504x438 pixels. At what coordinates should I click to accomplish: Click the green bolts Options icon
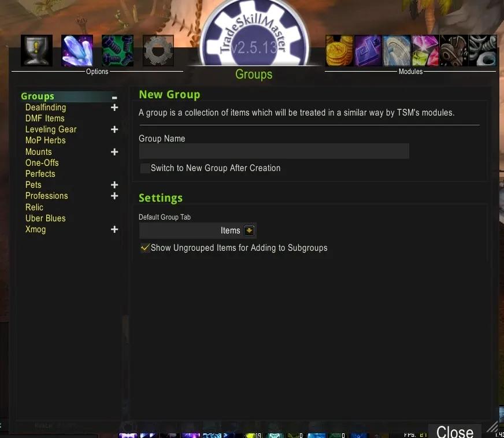click(x=117, y=50)
